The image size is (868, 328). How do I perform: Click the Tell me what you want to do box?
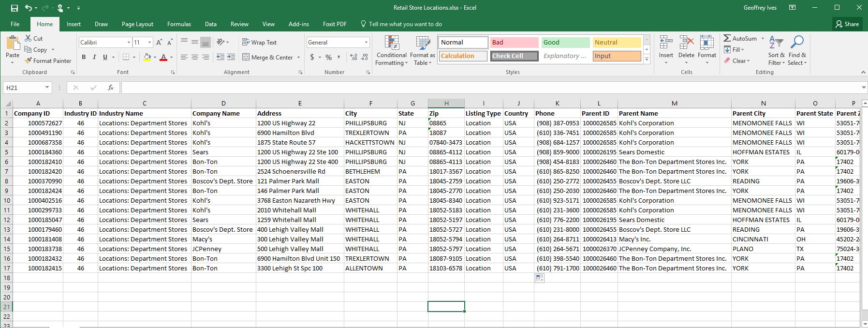click(x=401, y=24)
